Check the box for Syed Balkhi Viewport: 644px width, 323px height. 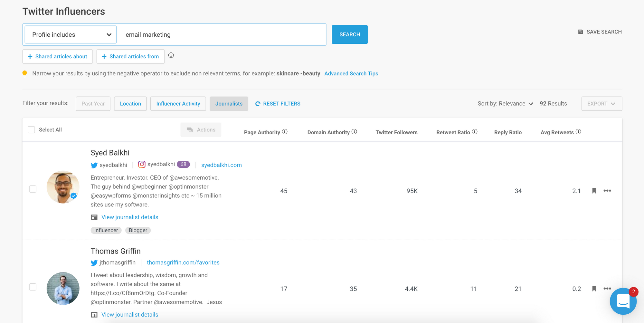coord(33,189)
